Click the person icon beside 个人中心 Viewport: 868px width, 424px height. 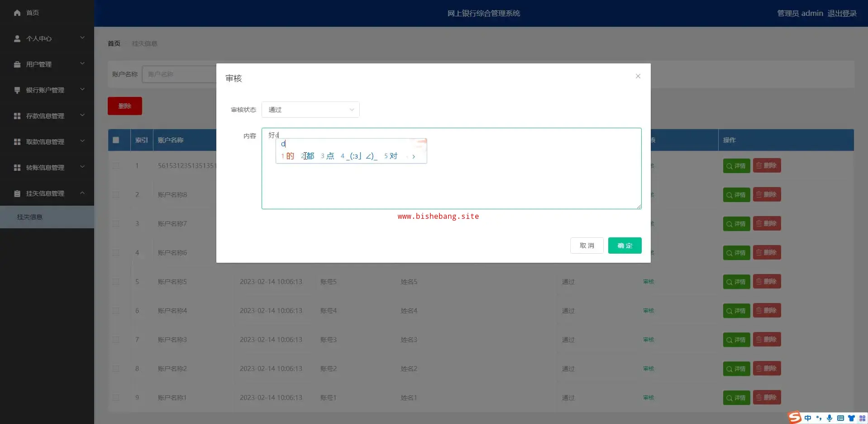tap(17, 39)
